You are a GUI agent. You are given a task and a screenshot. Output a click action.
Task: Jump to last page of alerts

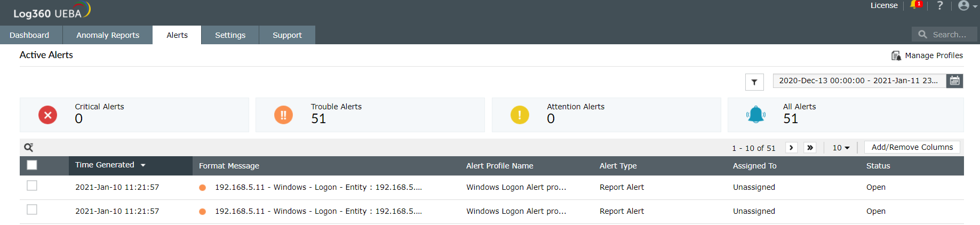tap(810, 148)
